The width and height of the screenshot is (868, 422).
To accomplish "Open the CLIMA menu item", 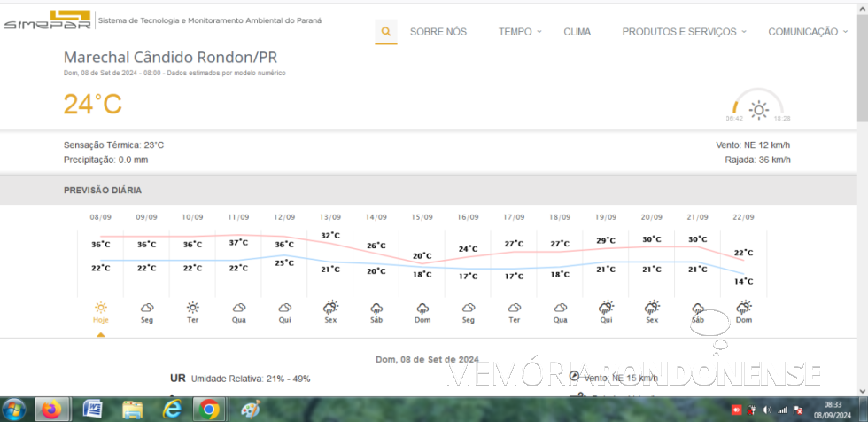I will tap(577, 32).
